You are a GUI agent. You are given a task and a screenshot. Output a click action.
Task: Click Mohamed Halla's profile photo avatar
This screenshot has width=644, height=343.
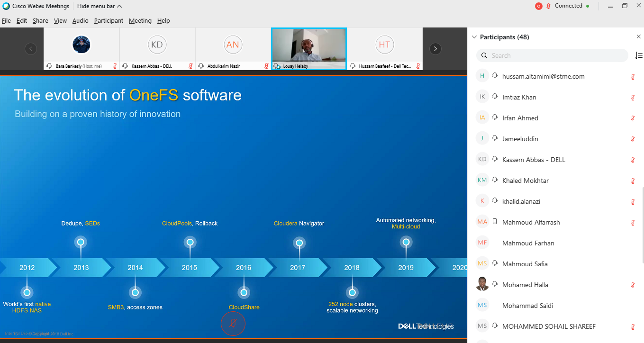tap(482, 284)
